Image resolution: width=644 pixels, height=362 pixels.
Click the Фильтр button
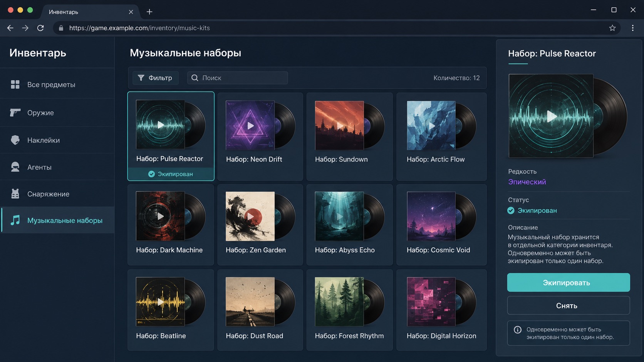(x=155, y=78)
